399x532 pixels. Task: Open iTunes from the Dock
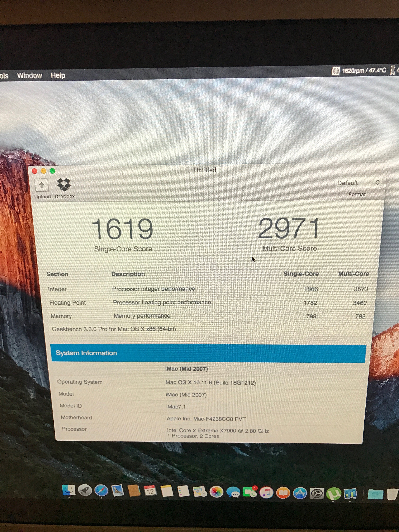[266, 493]
